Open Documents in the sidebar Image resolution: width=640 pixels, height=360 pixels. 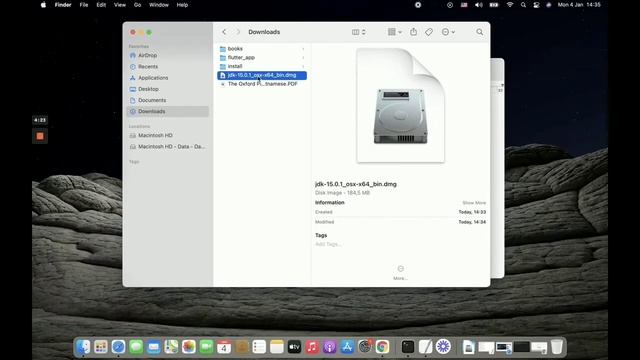pos(168,100)
